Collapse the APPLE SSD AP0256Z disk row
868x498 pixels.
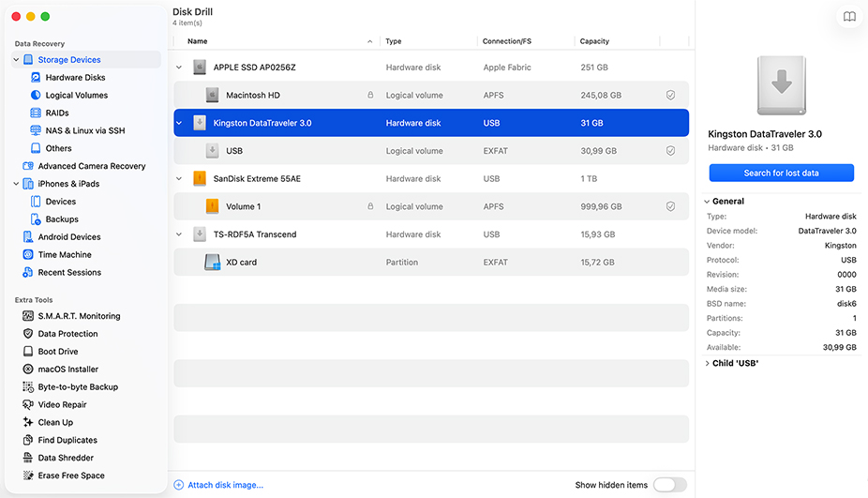point(179,67)
